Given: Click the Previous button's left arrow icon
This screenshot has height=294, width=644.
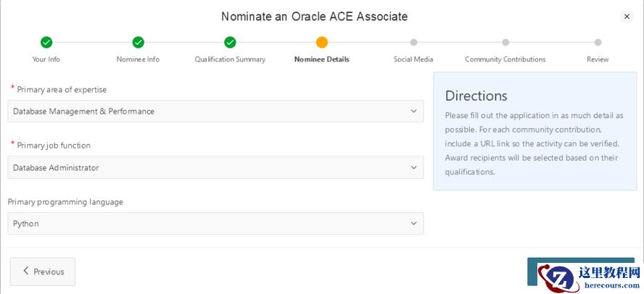Looking at the screenshot, I should (x=26, y=271).
